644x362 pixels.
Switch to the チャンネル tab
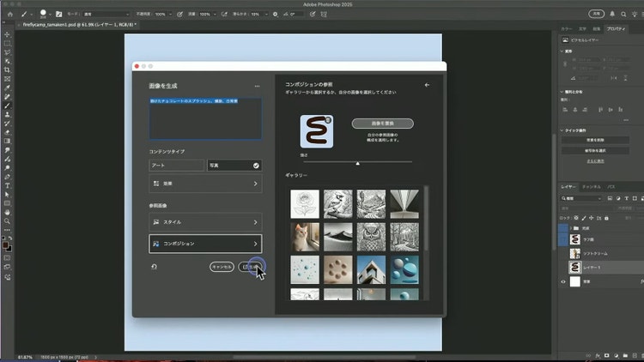[592, 187]
